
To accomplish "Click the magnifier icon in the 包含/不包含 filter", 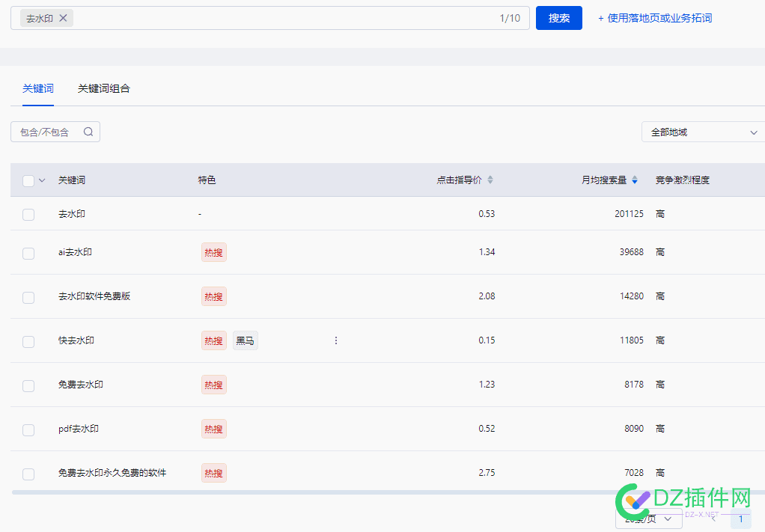I will [x=88, y=131].
